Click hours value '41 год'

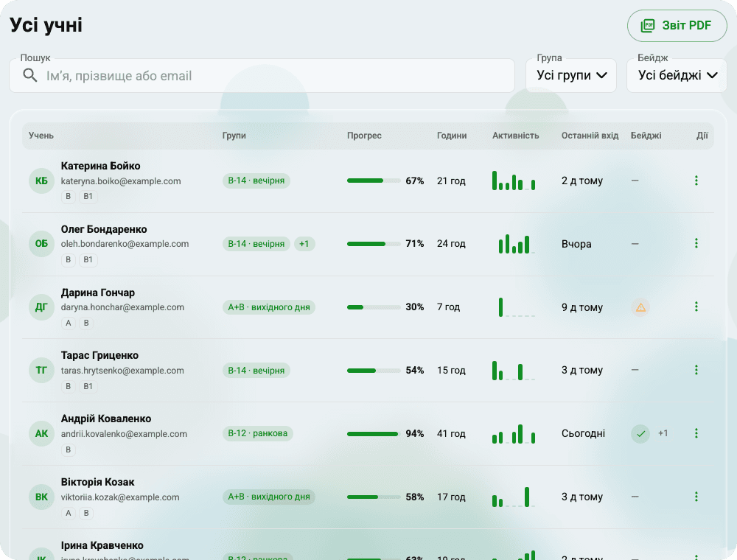click(x=451, y=433)
